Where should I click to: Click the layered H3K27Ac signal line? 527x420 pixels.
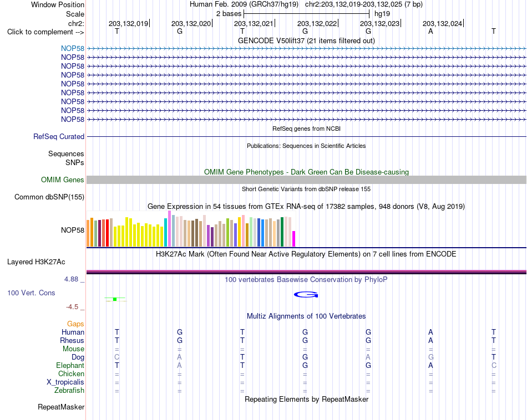point(306,272)
